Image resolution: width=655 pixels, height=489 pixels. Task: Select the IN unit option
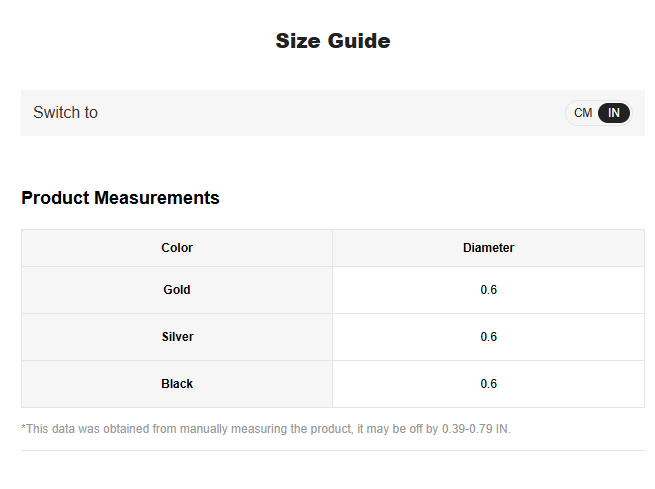pyautogui.click(x=614, y=113)
